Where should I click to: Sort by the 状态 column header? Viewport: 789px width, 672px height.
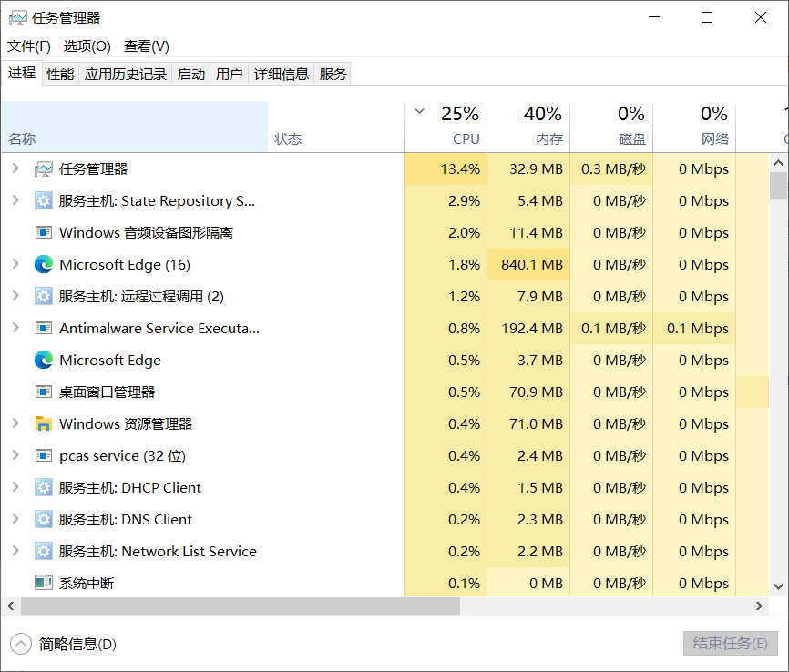point(335,127)
